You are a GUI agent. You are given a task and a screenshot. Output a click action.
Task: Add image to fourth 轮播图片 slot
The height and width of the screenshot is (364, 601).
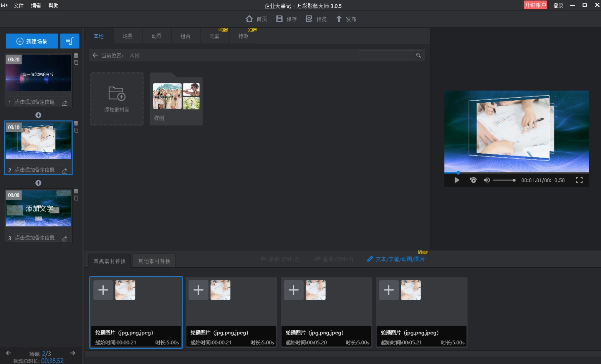tap(389, 290)
